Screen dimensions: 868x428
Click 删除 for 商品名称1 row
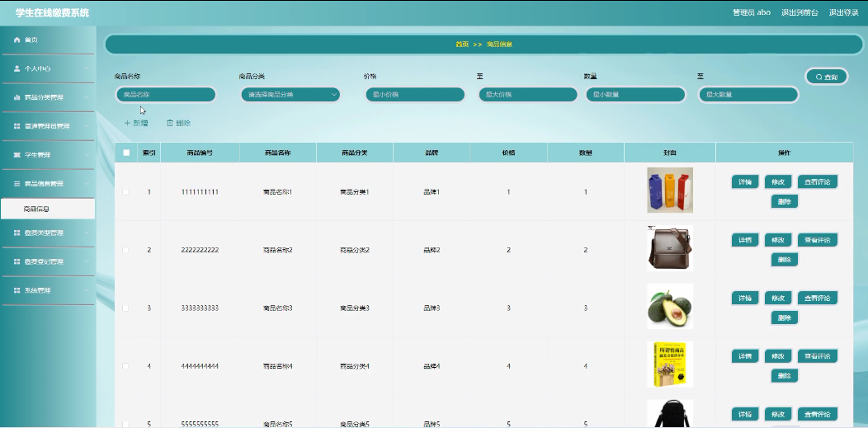(784, 201)
